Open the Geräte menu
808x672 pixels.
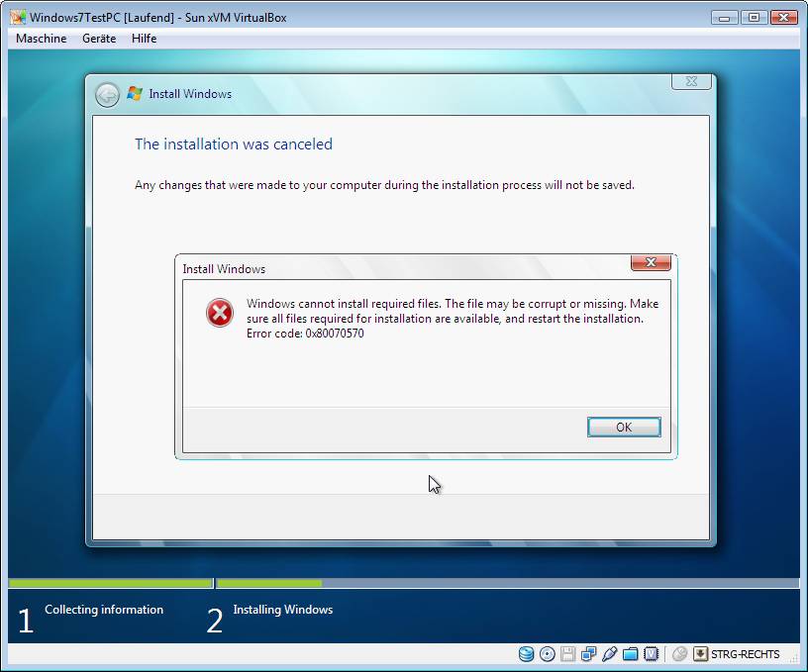(99, 39)
